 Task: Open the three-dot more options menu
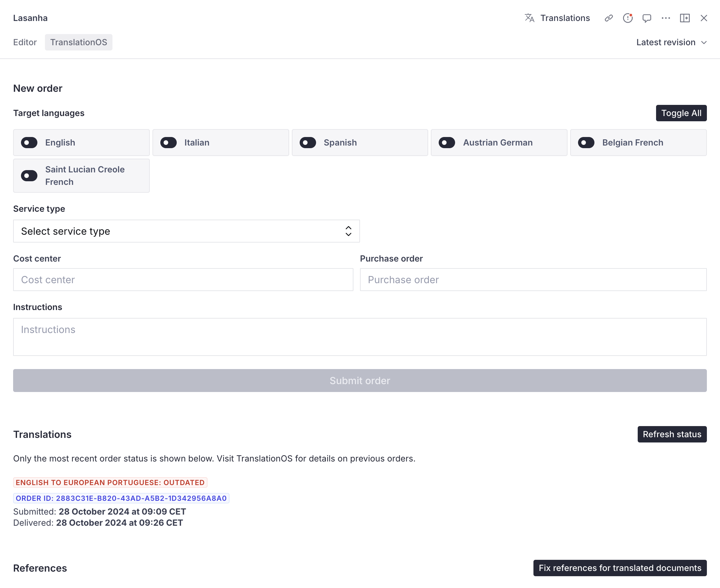[x=666, y=18]
